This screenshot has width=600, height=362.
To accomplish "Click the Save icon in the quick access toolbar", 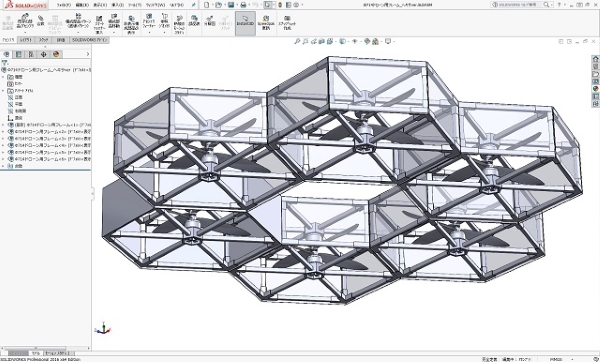I will 231,5.
